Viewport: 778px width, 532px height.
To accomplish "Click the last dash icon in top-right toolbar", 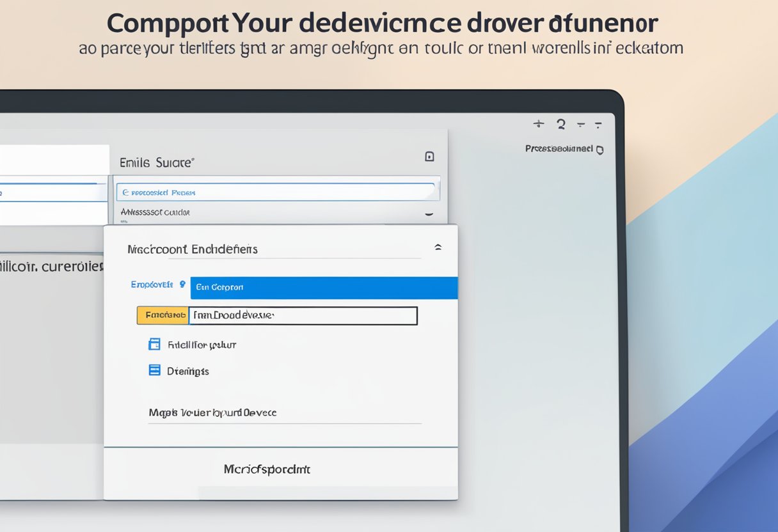I will click(598, 125).
